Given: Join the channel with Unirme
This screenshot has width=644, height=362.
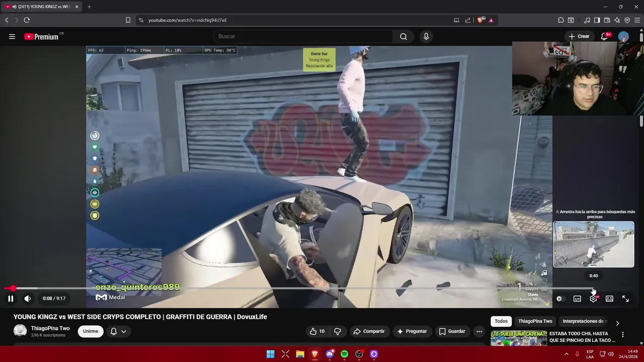Looking at the screenshot, I should [x=91, y=331].
